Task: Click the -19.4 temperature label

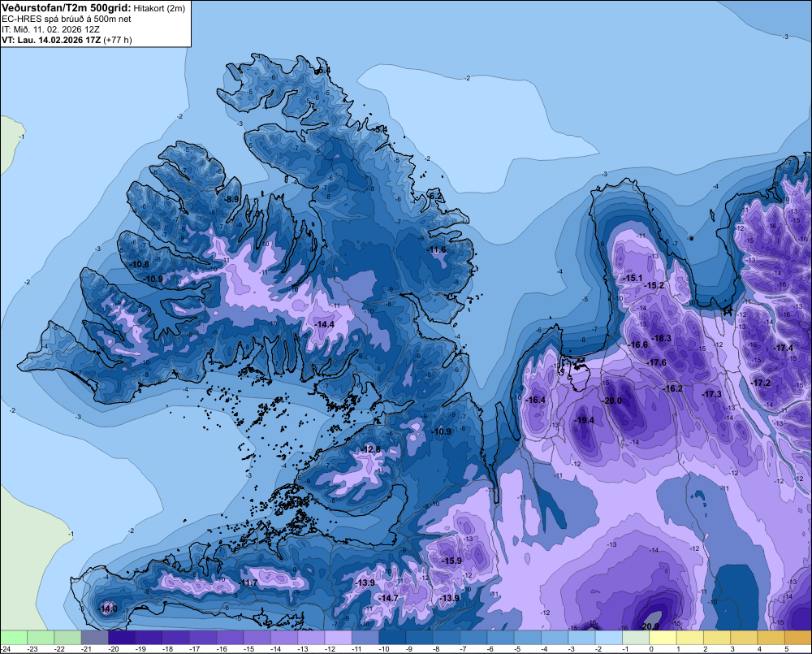Action: [585, 420]
